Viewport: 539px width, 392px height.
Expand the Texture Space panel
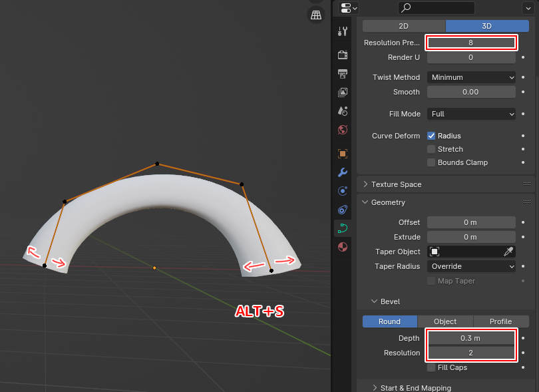tap(396, 184)
